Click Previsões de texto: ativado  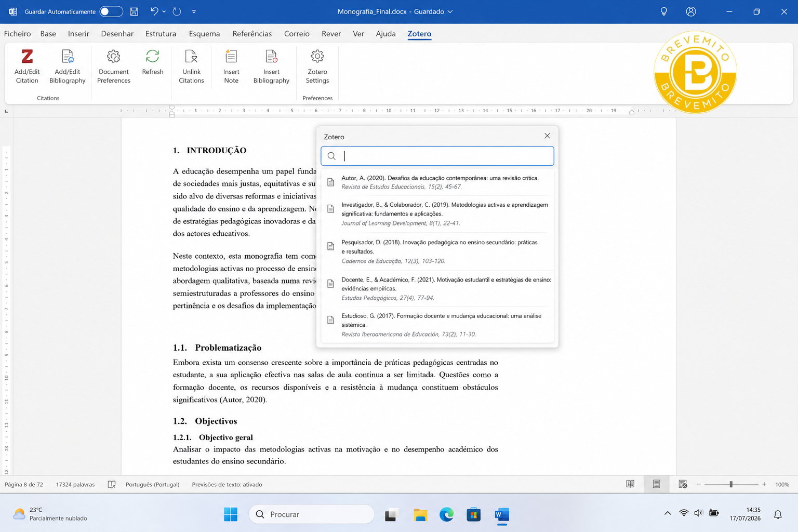pyautogui.click(x=227, y=484)
